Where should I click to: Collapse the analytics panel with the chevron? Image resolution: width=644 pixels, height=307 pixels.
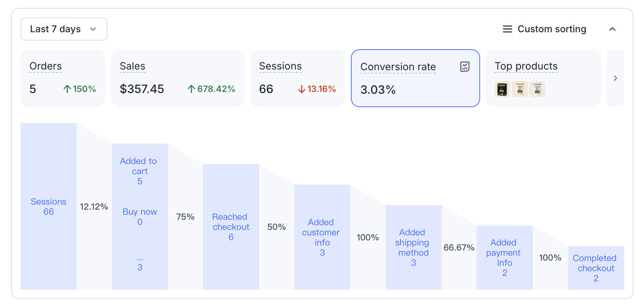point(612,29)
